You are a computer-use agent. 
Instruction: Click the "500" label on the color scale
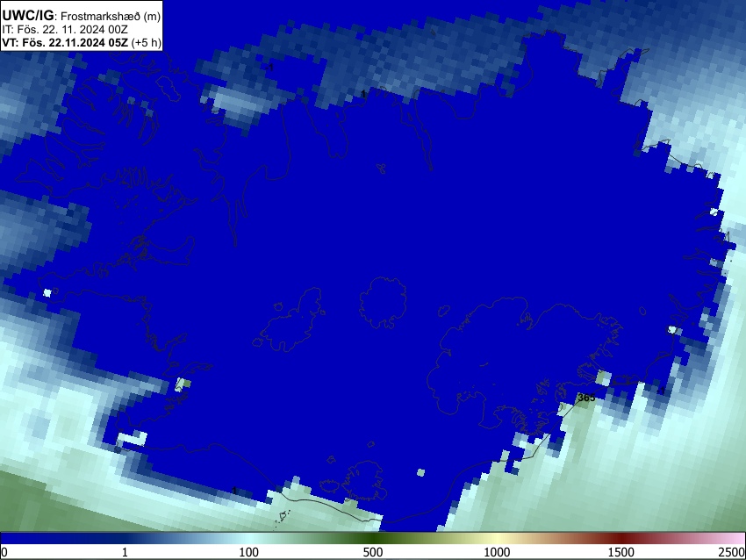[x=372, y=552]
